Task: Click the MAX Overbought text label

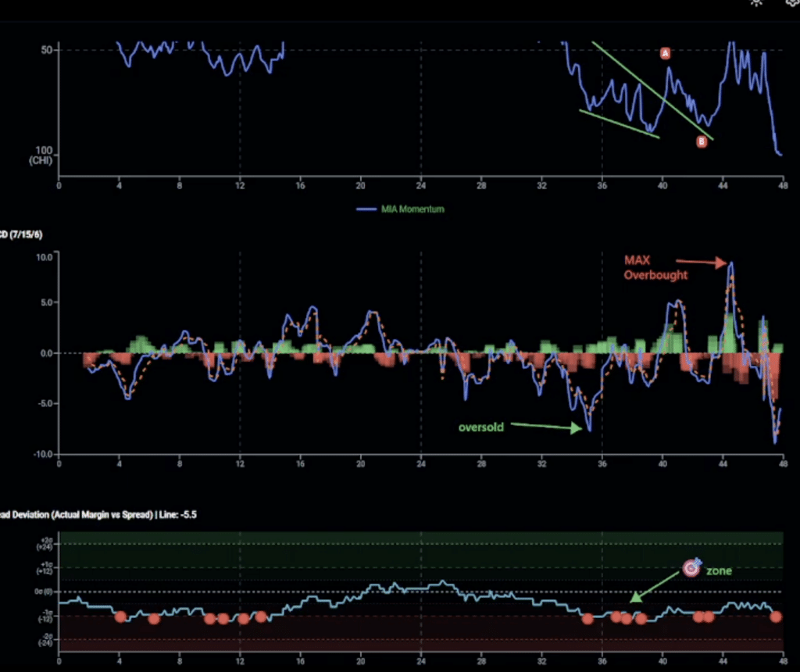Action: 655,268
